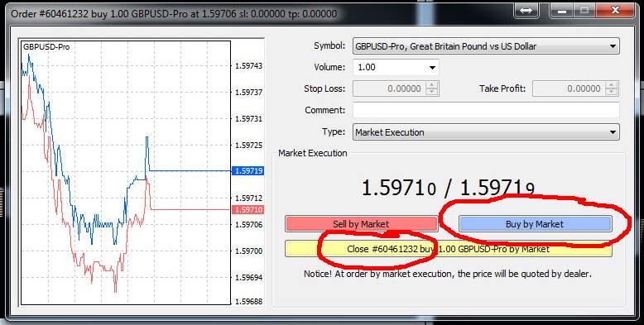Click into the Comment field
The height and width of the screenshot is (325, 644).
[486, 110]
